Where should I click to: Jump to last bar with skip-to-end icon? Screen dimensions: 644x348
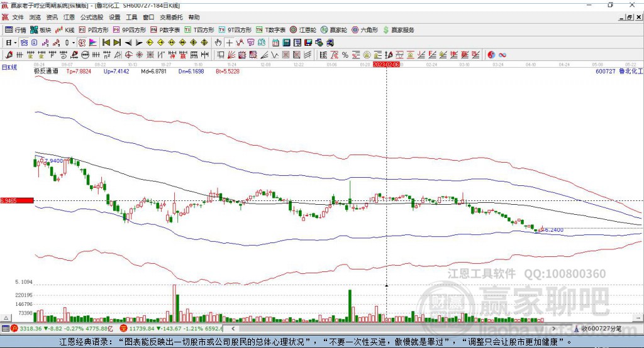tap(117, 42)
